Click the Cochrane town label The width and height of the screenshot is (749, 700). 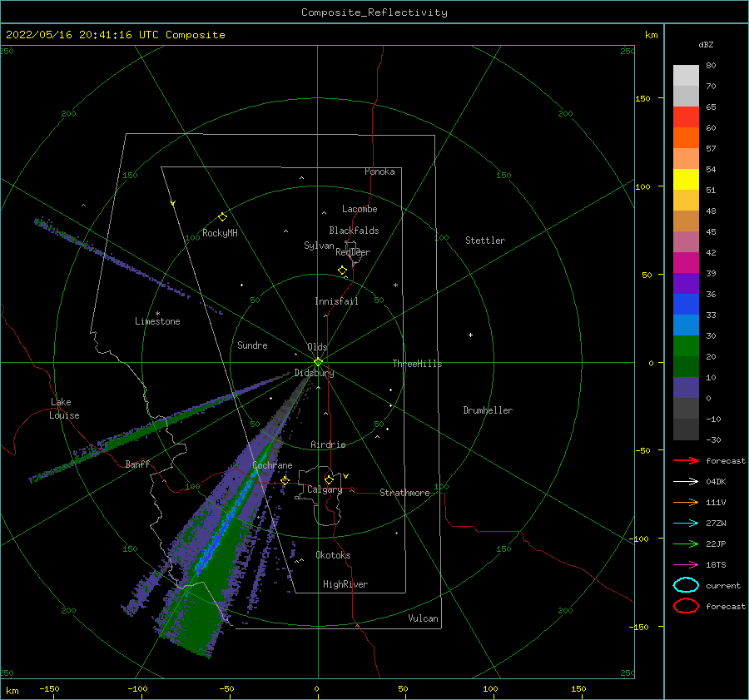pyautogui.click(x=272, y=465)
